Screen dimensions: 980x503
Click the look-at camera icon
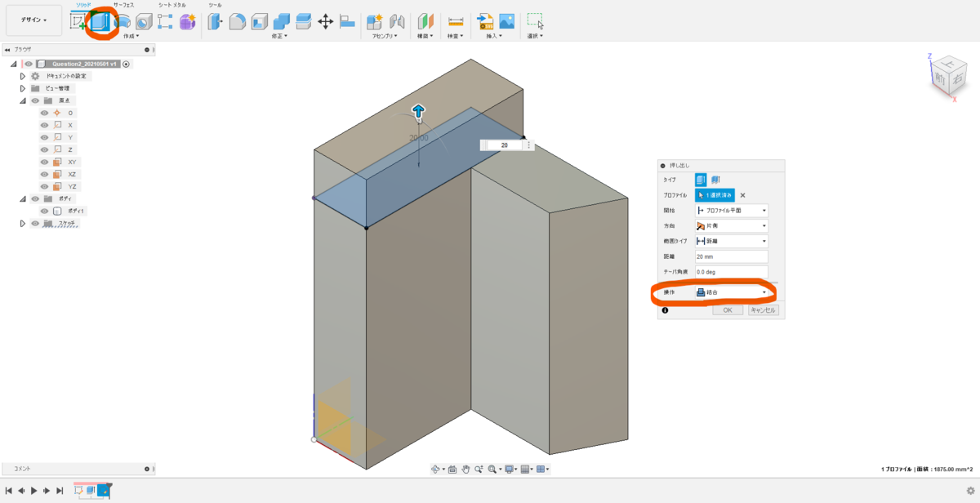[x=452, y=469]
